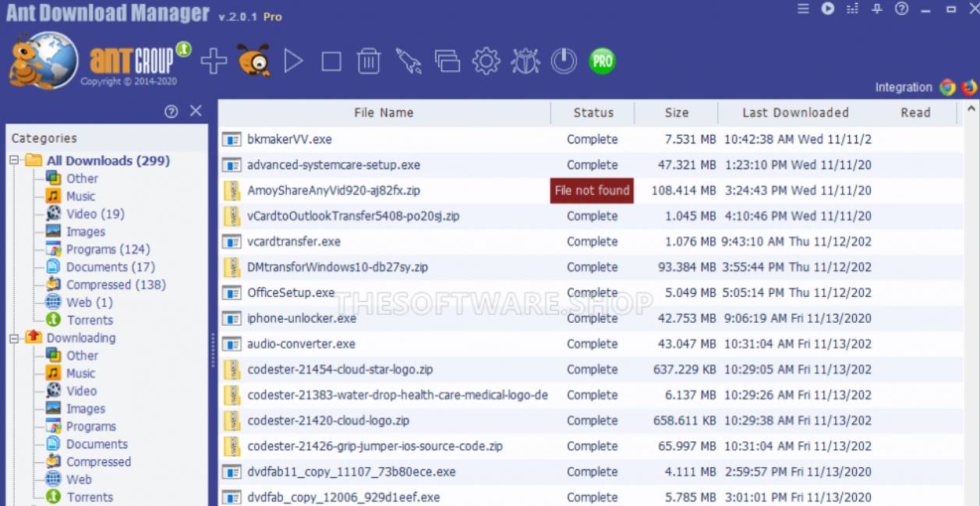Image resolution: width=980 pixels, height=506 pixels.
Task: Open settings with the gear icon
Action: (486, 61)
